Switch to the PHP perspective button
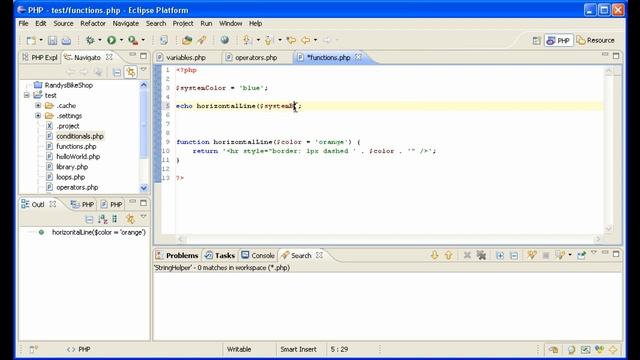The width and height of the screenshot is (640, 360). click(558, 40)
